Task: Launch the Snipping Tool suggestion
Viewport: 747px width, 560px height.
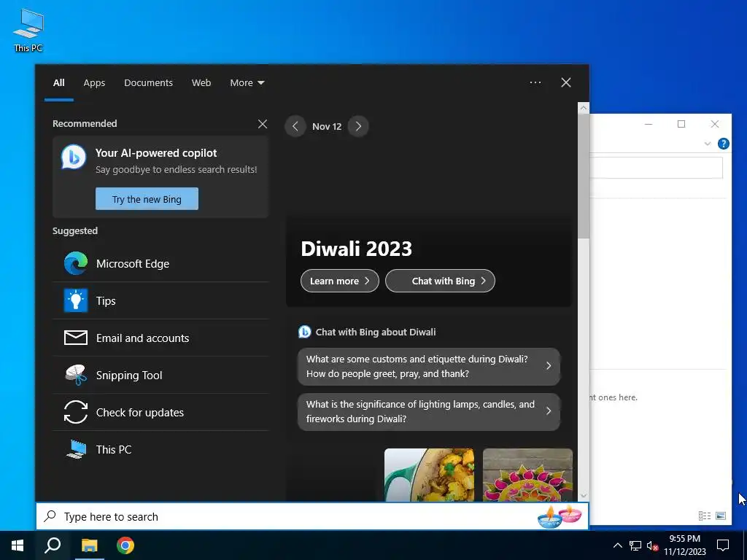Action: [x=160, y=376]
